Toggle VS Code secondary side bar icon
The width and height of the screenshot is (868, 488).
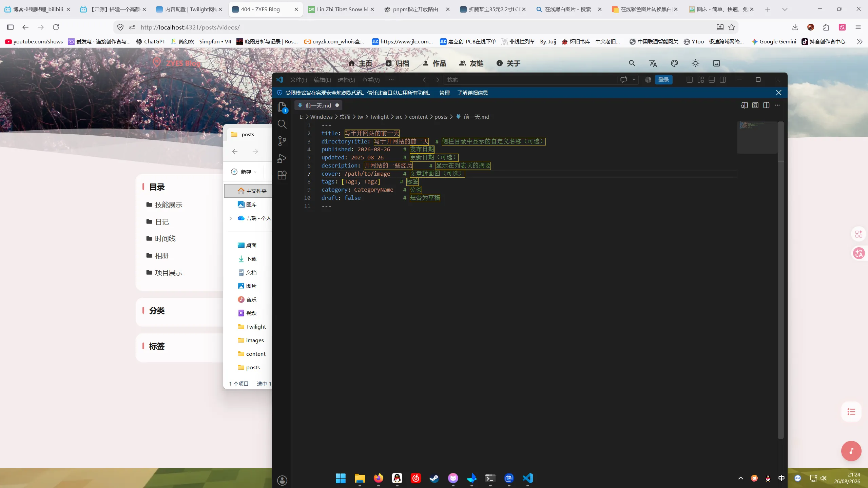pos(723,80)
